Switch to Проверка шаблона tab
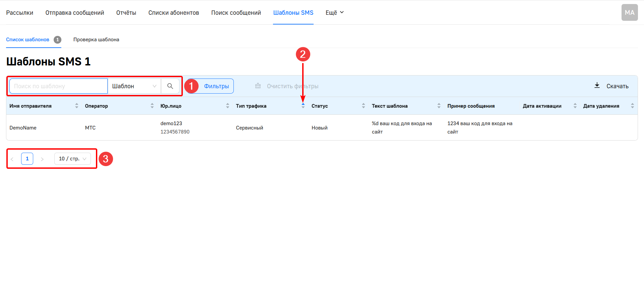Viewport: 644px width, 306px height. point(96,40)
